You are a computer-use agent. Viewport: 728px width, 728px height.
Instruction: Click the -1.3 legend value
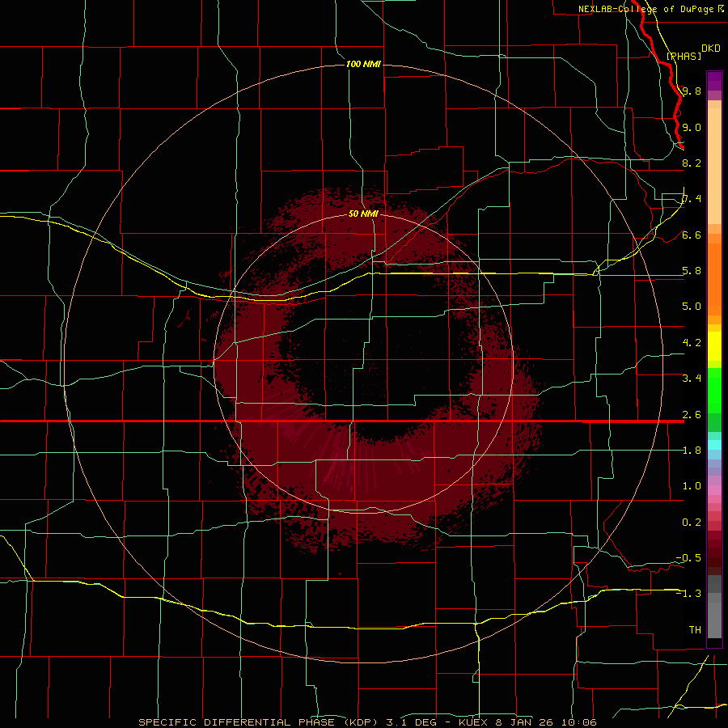688,594
